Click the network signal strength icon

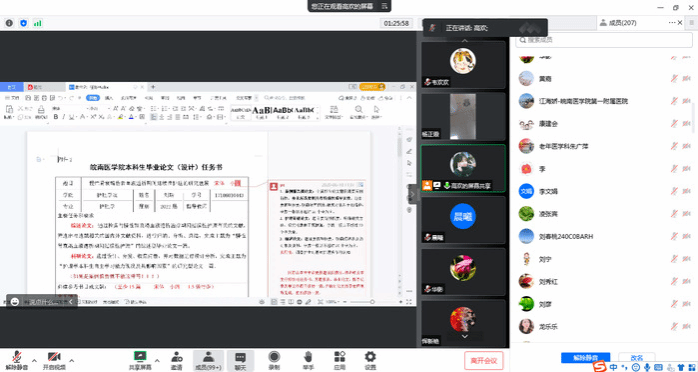click(x=38, y=23)
